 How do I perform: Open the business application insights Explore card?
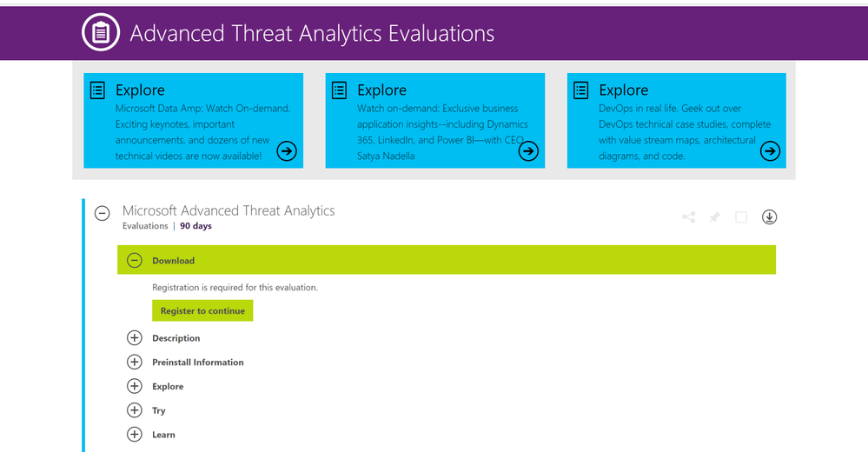435,120
